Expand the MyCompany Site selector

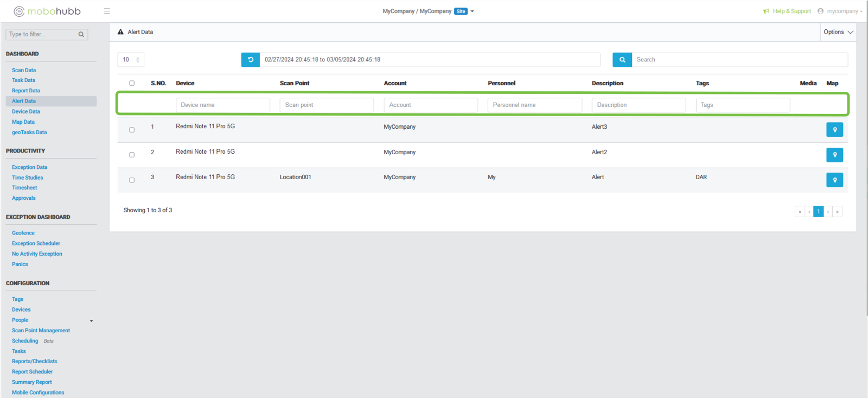pos(472,11)
